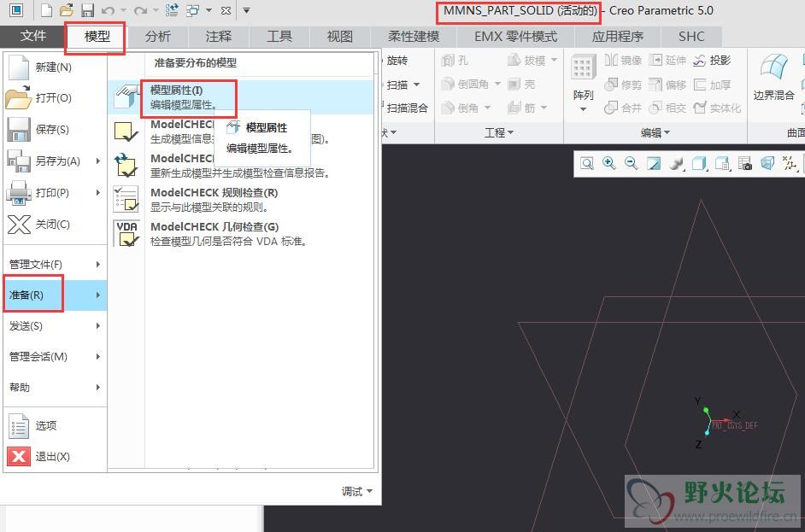The image size is (805, 532).
Task: Expand the Redo history dropdown arrow
Action: [x=156, y=10]
